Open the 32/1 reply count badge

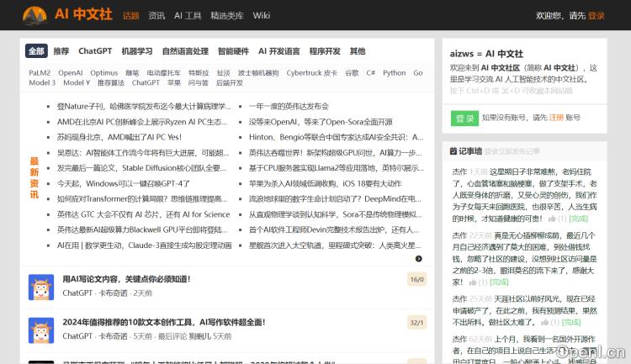[x=416, y=323]
